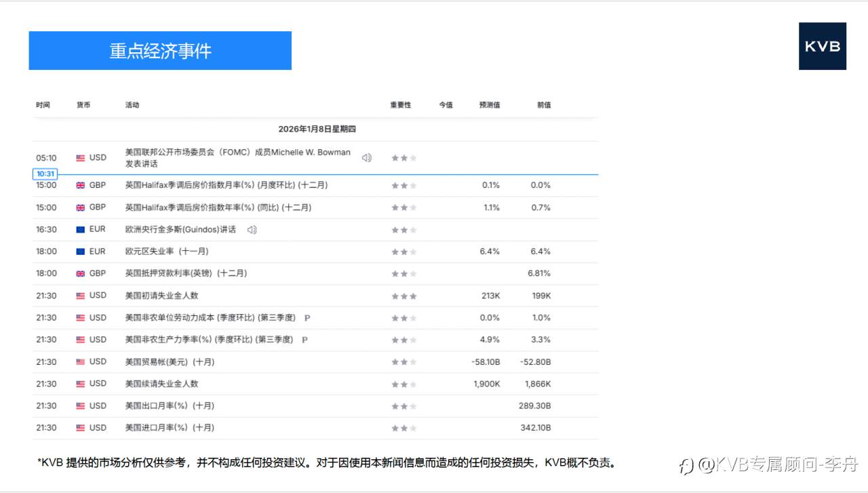Click the speaker icon beside Guindos speech
The width and height of the screenshot is (868, 493).
(x=252, y=229)
